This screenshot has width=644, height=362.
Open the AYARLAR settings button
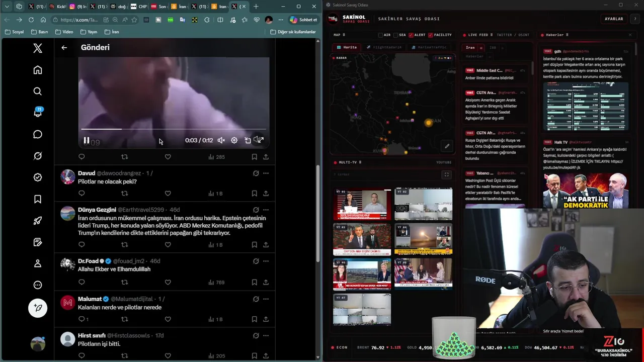pos(614,19)
